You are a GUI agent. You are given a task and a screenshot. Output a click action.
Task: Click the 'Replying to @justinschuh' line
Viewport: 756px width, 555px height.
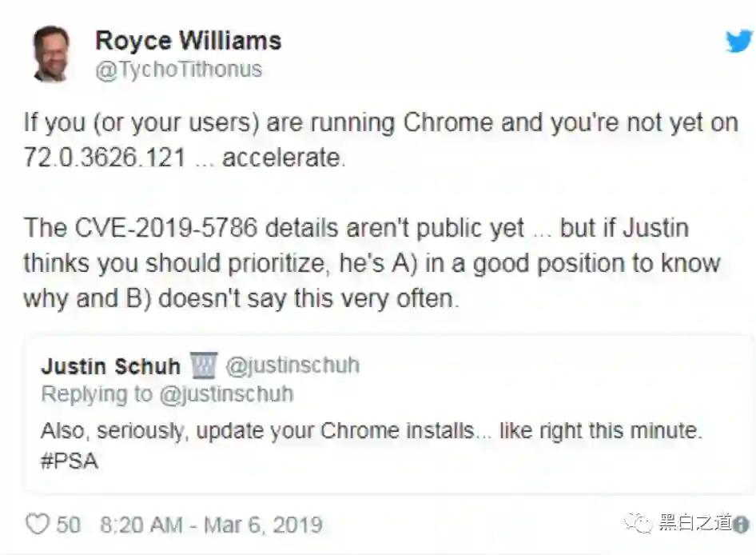point(167,394)
